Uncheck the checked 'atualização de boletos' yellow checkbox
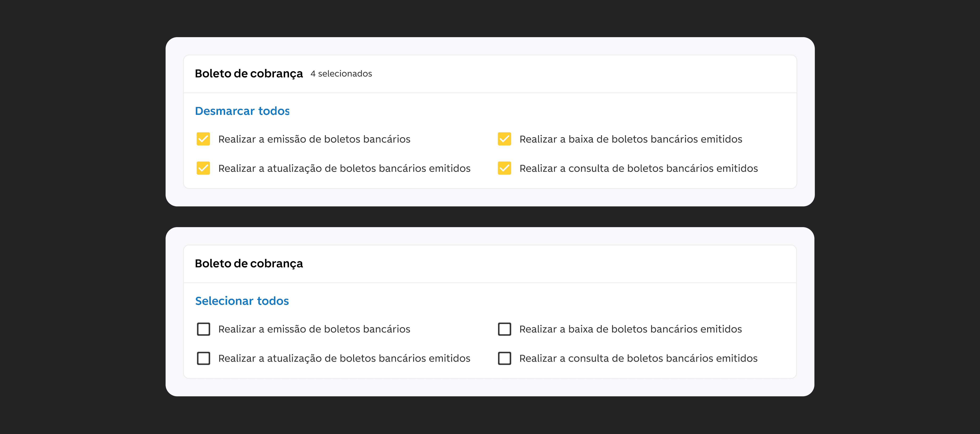This screenshot has width=980, height=434. click(203, 168)
